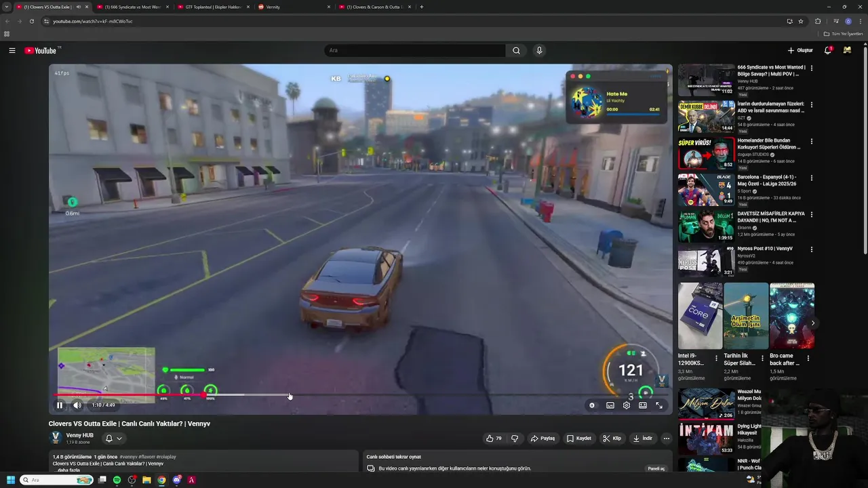Click the Paylaş share button

(542, 439)
